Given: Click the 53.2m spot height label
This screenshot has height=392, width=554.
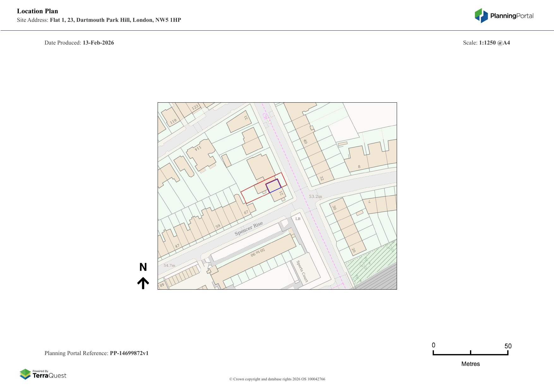Looking at the screenshot, I should 315,196.
